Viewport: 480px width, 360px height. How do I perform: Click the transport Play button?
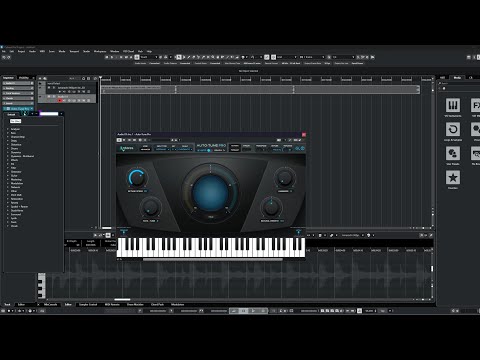pos(253,311)
